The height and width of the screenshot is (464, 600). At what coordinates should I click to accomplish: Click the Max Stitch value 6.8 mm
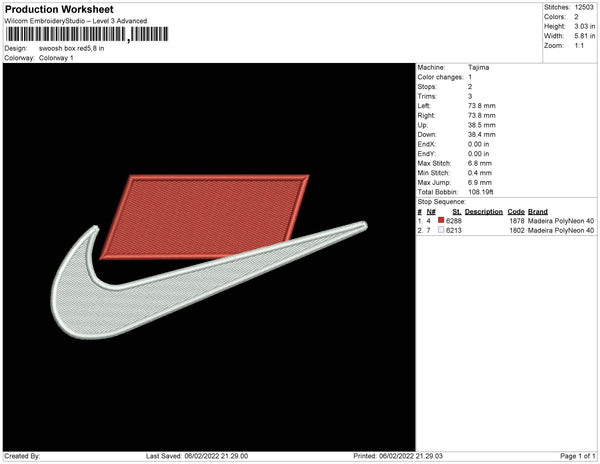pyautogui.click(x=480, y=163)
